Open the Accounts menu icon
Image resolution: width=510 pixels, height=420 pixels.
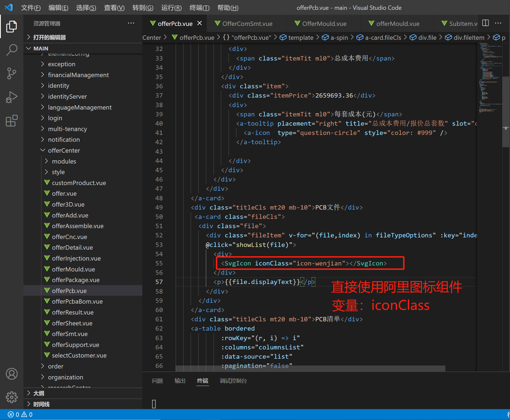point(11,374)
